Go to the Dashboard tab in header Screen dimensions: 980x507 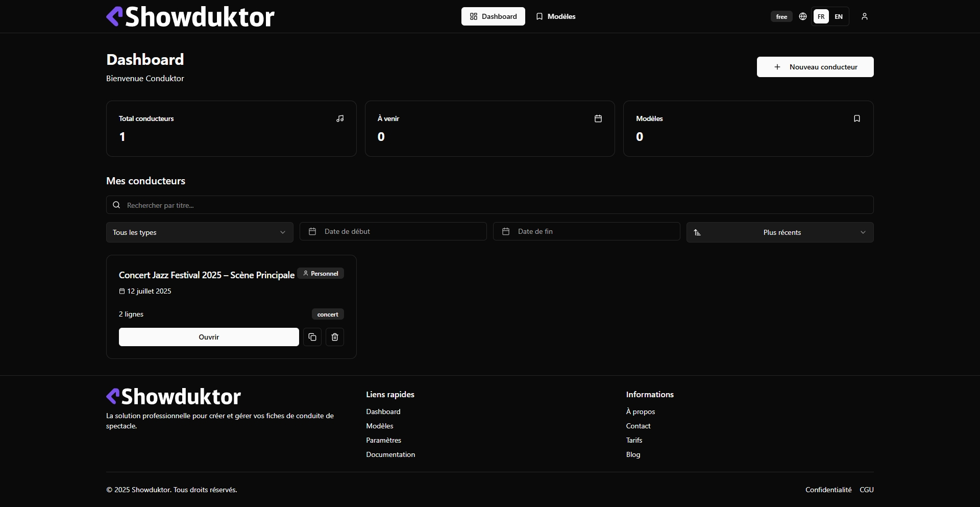(x=493, y=16)
